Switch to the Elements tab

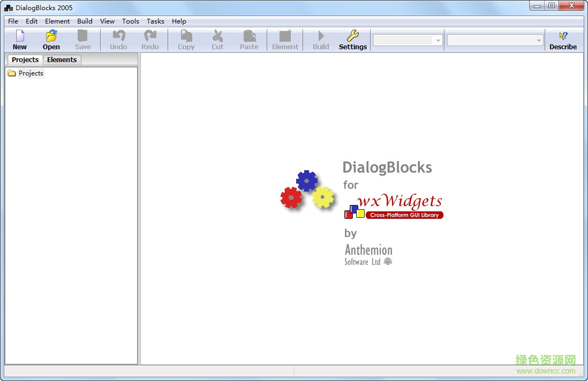[x=62, y=59]
